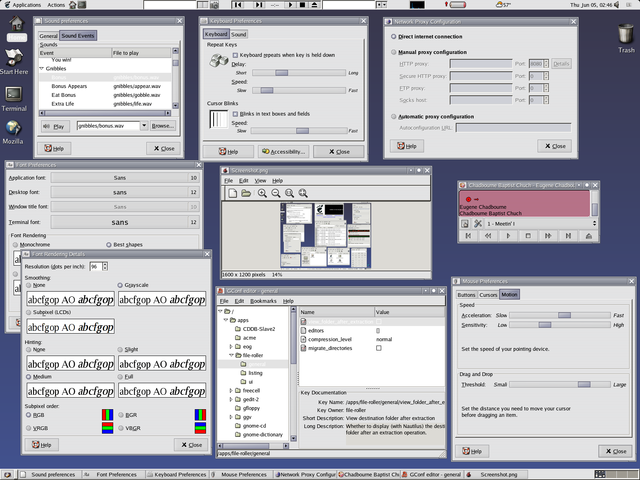Switch to the General tab in Sound preferences
The image size is (640, 480).
pos(49,36)
